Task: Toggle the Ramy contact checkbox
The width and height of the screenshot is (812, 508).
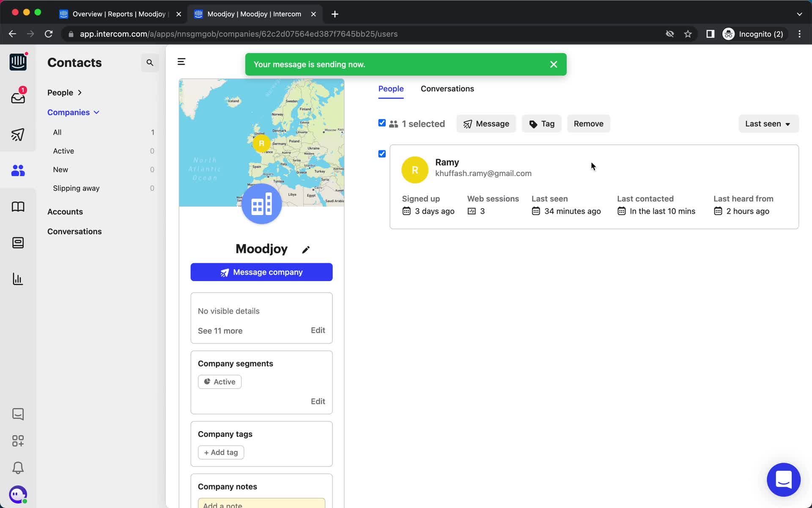Action: coord(382,153)
